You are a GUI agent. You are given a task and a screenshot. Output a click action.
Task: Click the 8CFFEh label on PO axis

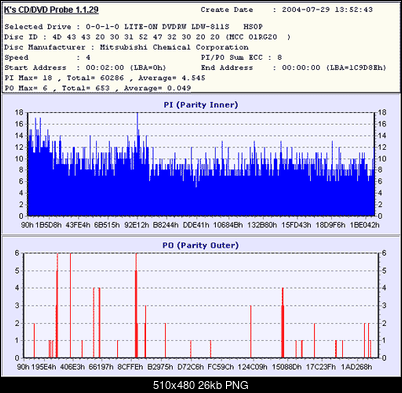130,367
